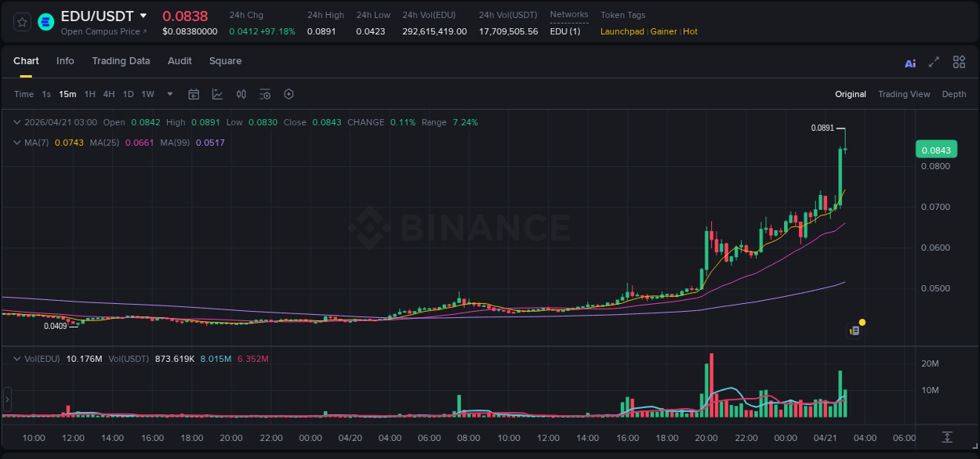Switch to the Trading View chart mode

904,94
